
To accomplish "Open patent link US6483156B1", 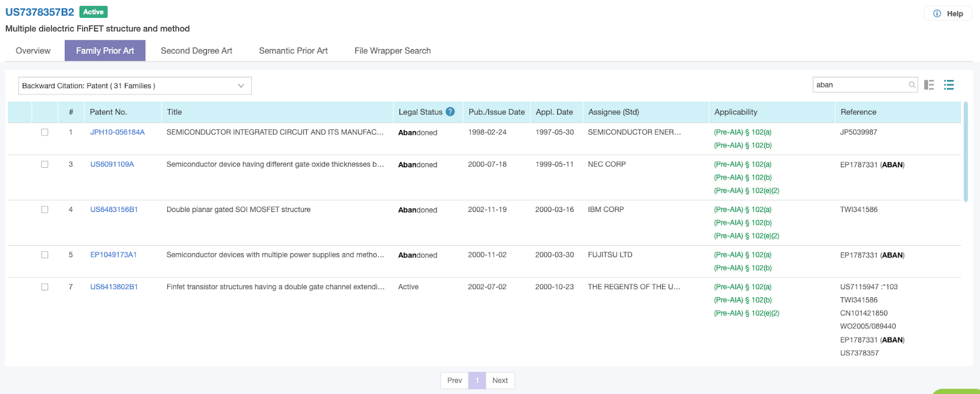I will tap(114, 210).
